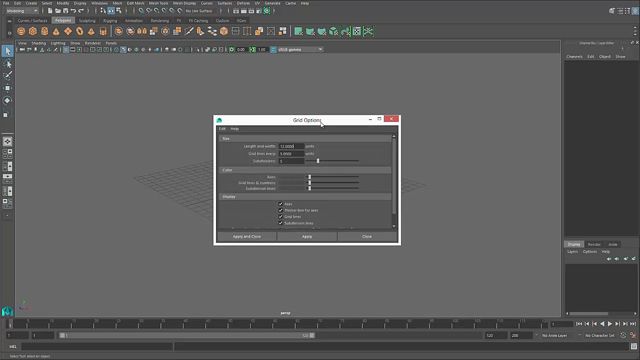Switch to the Sculpting shelf tab

[x=87, y=20]
